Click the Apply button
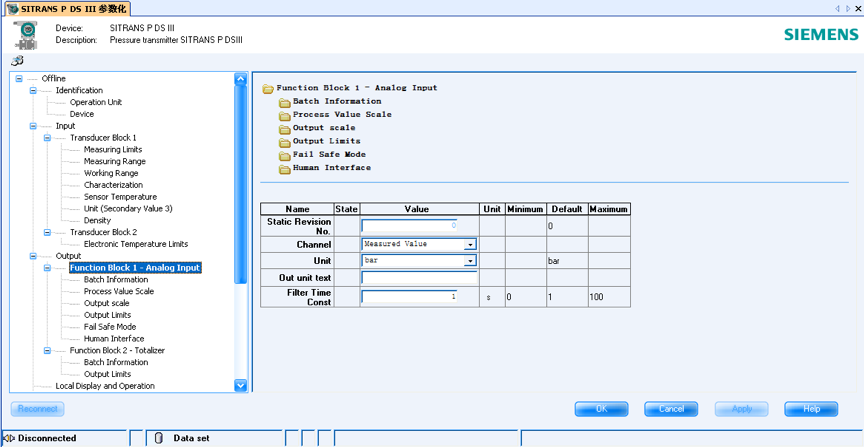Screen dimensions: 864x447 tap(742, 409)
